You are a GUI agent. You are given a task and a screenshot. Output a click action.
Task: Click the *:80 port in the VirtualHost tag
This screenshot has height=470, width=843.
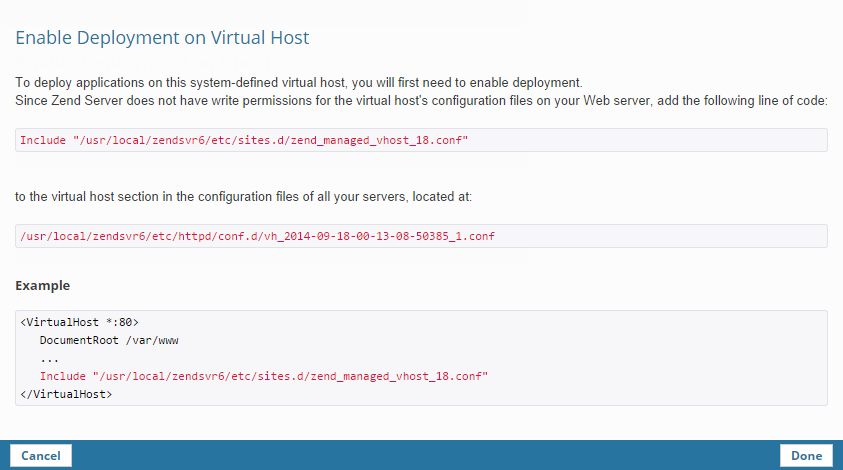116,322
